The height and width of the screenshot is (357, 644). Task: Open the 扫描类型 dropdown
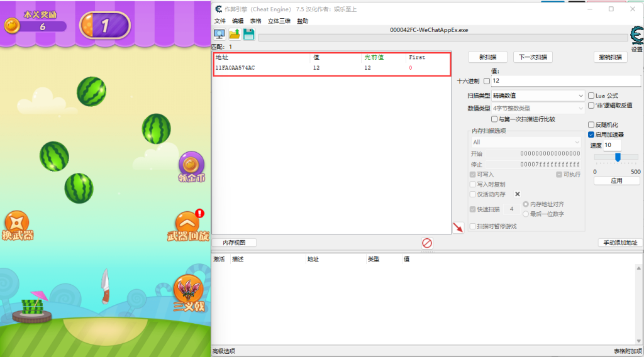tap(538, 96)
